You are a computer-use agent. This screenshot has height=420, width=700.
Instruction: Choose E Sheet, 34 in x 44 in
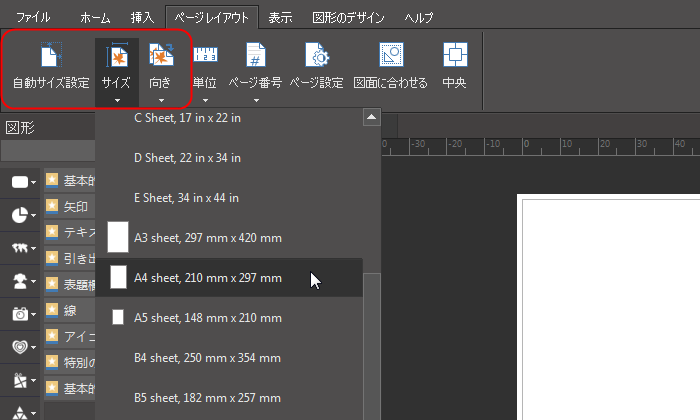(229, 198)
